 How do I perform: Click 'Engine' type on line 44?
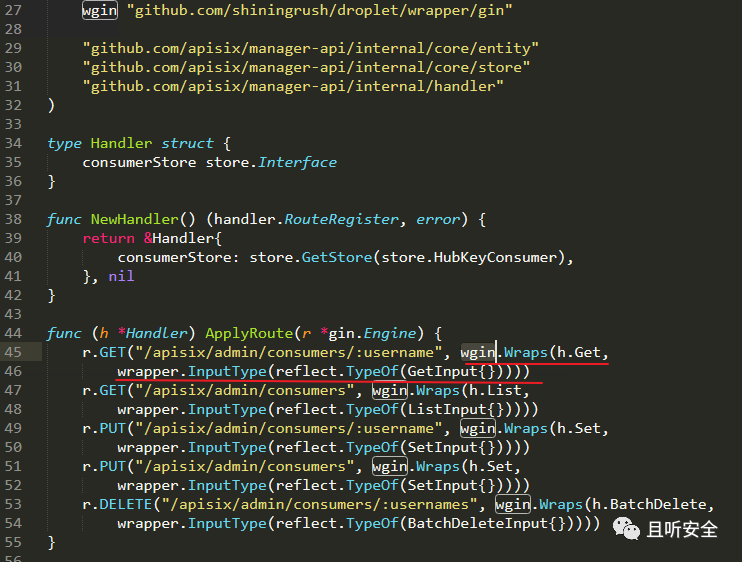tap(389, 334)
